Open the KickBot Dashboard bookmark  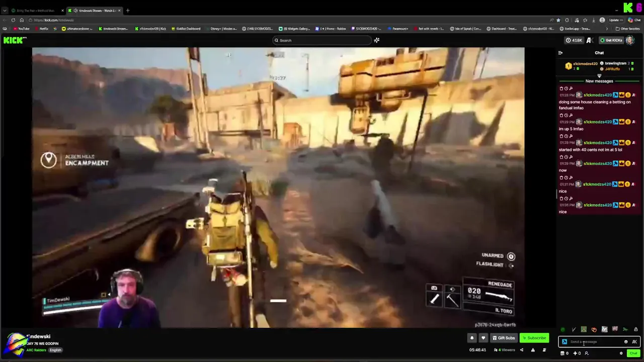coord(186,29)
